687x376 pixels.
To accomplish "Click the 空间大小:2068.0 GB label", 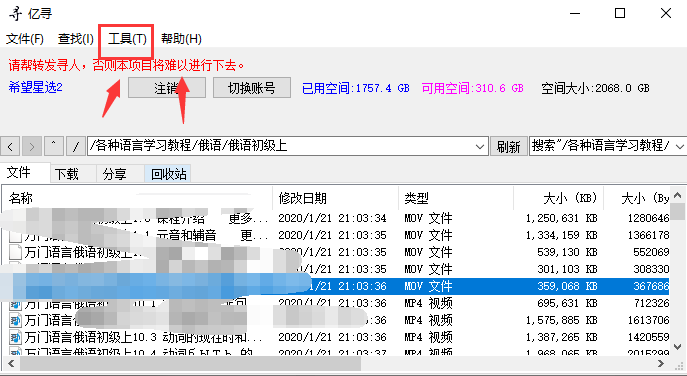I will (x=595, y=89).
